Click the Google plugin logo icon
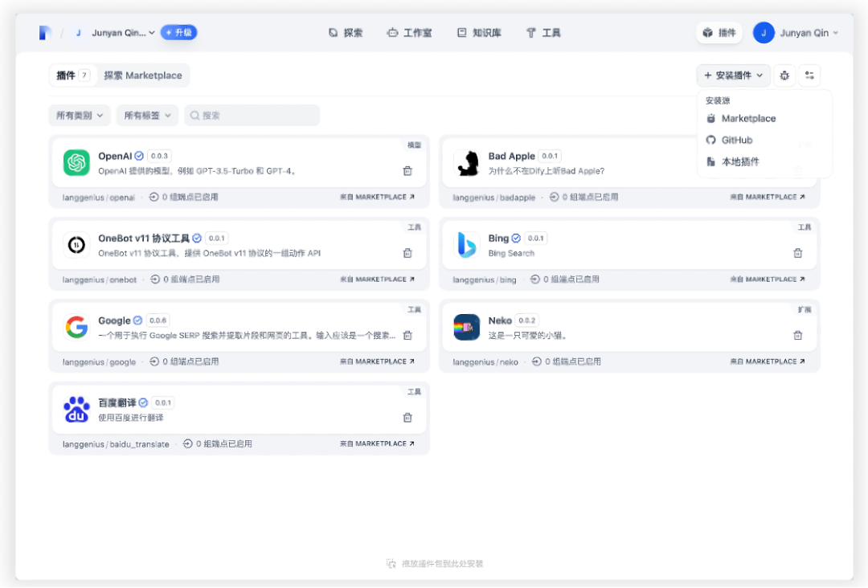 coord(76,327)
